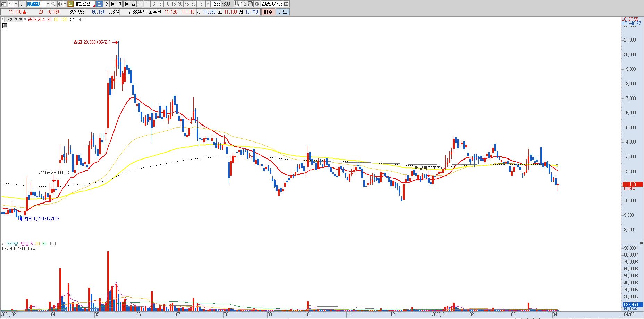
Task: Select the 10 interval button
Action: [x=167, y=4]
